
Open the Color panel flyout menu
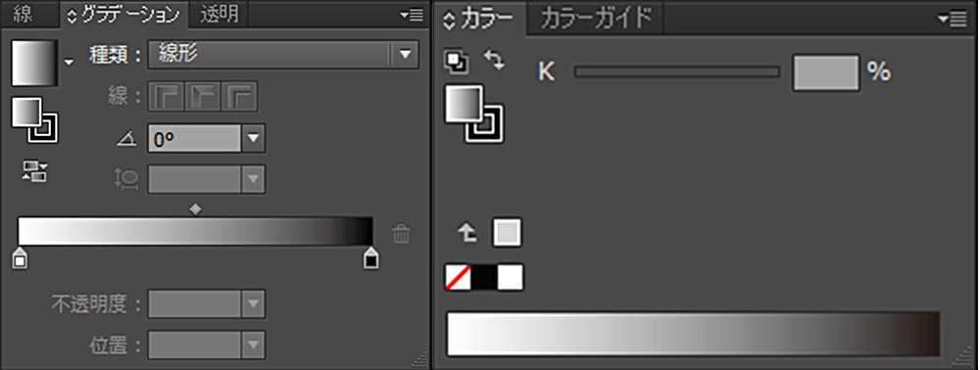[953, 20]
